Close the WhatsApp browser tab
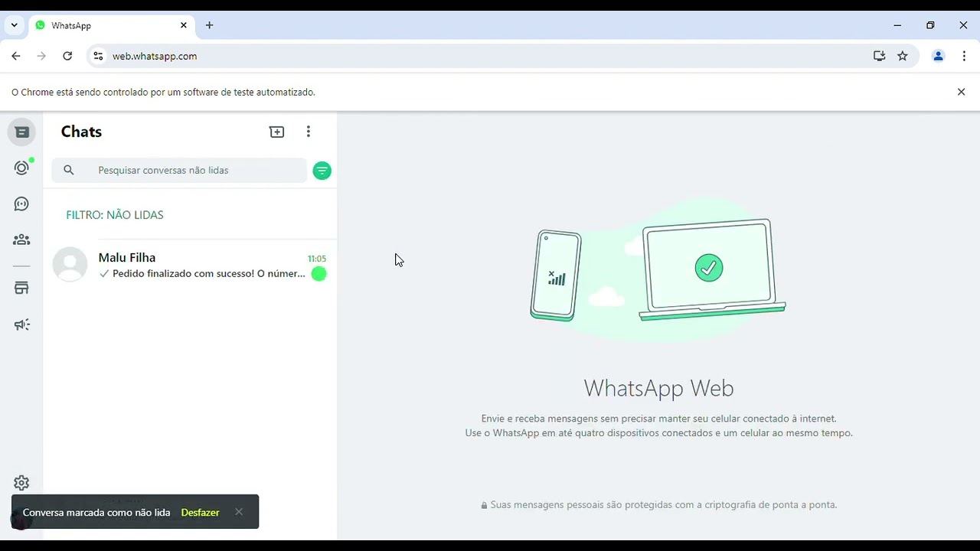 [x=184, y=25]
